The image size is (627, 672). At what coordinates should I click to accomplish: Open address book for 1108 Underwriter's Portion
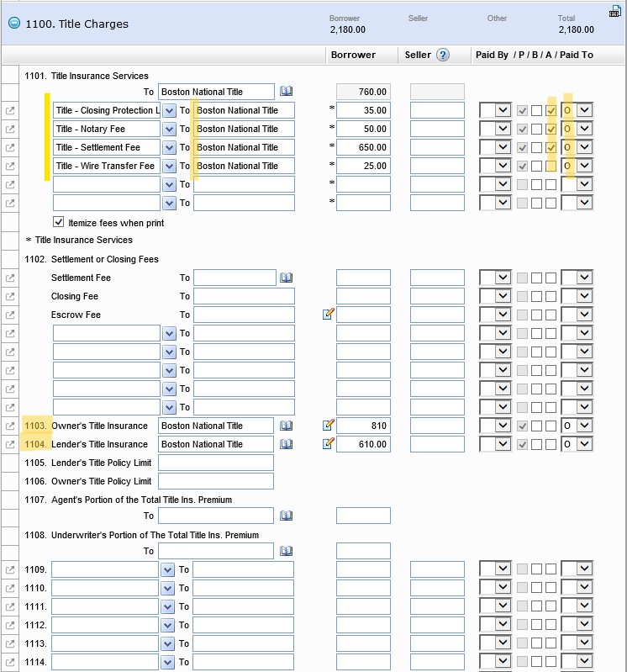click(286, 551)
